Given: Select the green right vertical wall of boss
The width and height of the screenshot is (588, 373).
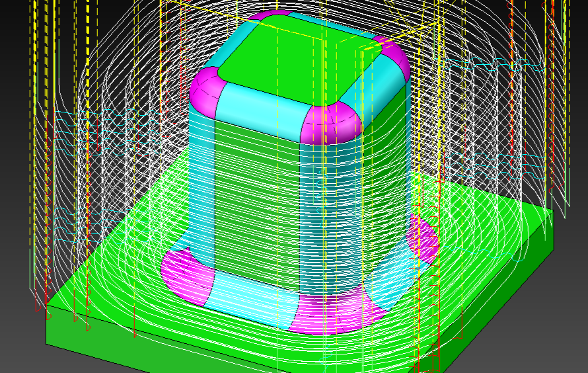Looking at the screenshot, I should (386, 165).
